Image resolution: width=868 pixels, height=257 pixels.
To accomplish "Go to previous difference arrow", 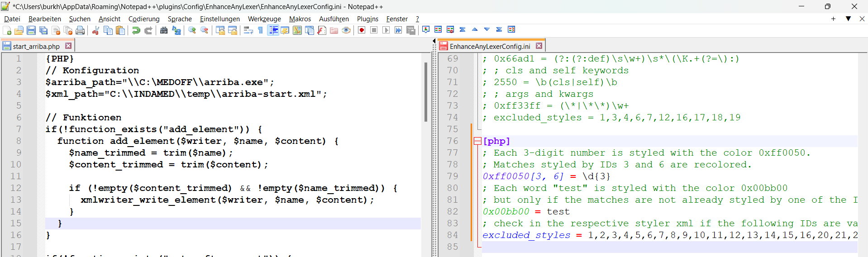I will [x=475, y=29].
